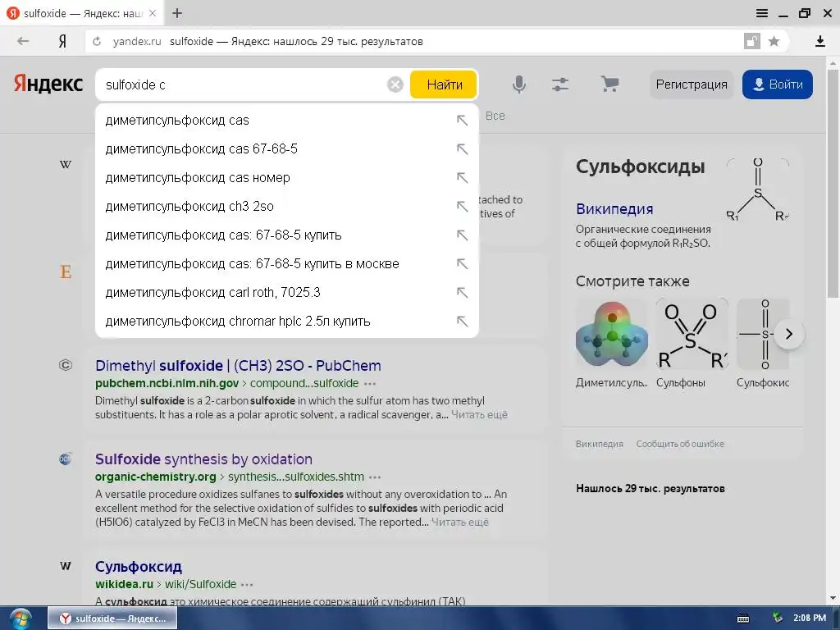Screen dimensions: 840x630
Task: Click 'Сообщить об ошибке' link
Action: [x=680, y=444]
